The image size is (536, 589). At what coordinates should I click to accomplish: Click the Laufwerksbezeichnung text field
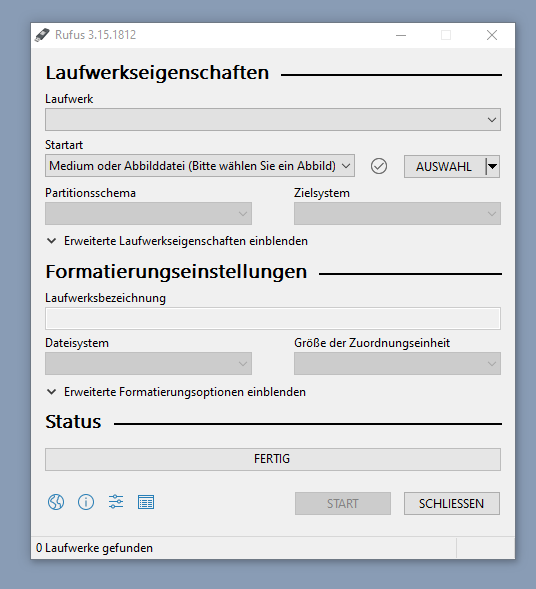tap(273, 319)
